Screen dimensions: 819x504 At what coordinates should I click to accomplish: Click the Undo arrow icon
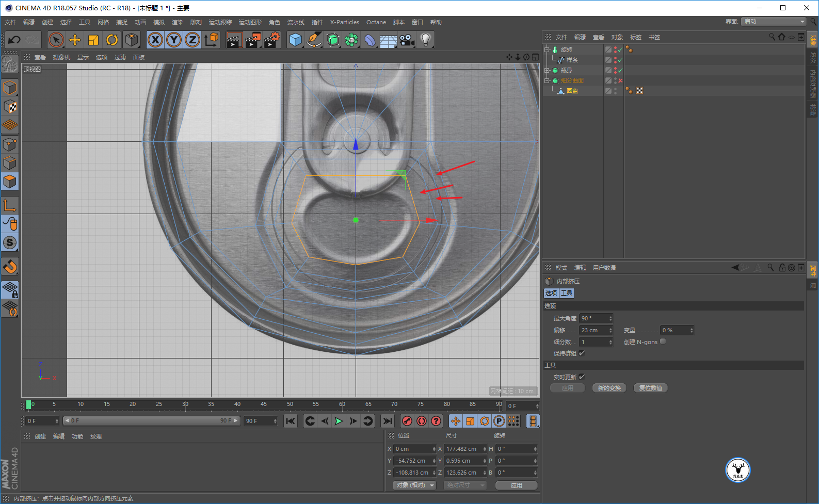click(14, 40)
